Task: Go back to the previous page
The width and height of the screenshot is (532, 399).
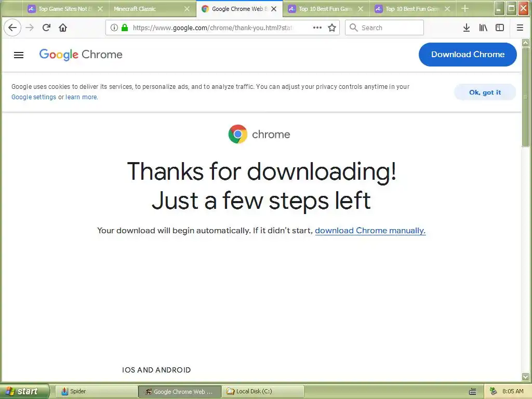Action: (x=12, y=28)
